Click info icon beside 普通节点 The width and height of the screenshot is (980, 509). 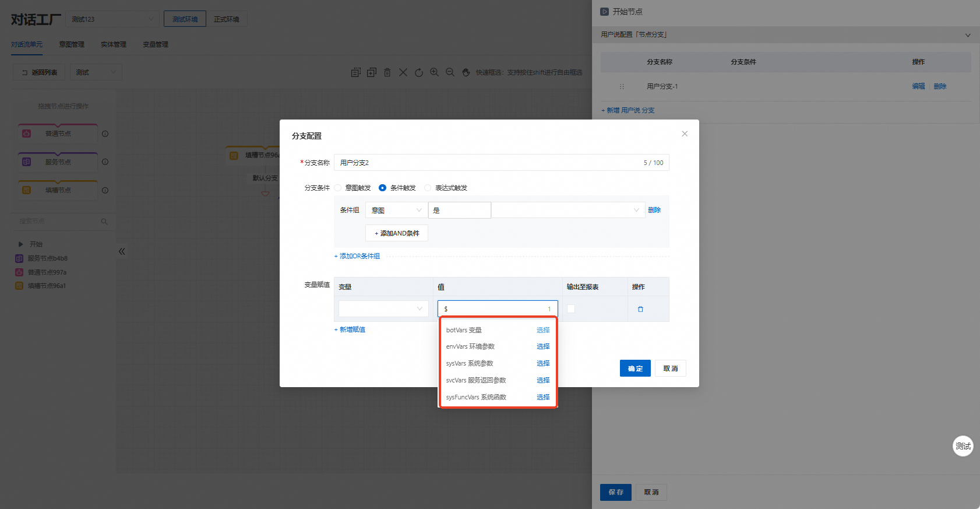[105, 134]
